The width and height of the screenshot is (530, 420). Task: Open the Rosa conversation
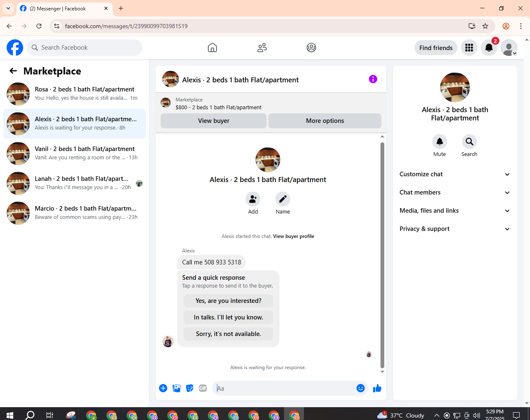[75, 94]
